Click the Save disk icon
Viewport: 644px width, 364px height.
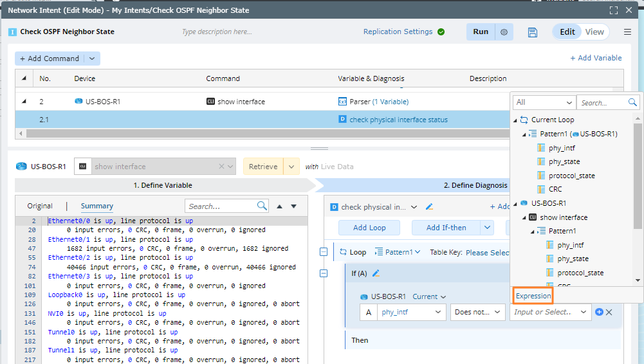(x=532, y=32)
